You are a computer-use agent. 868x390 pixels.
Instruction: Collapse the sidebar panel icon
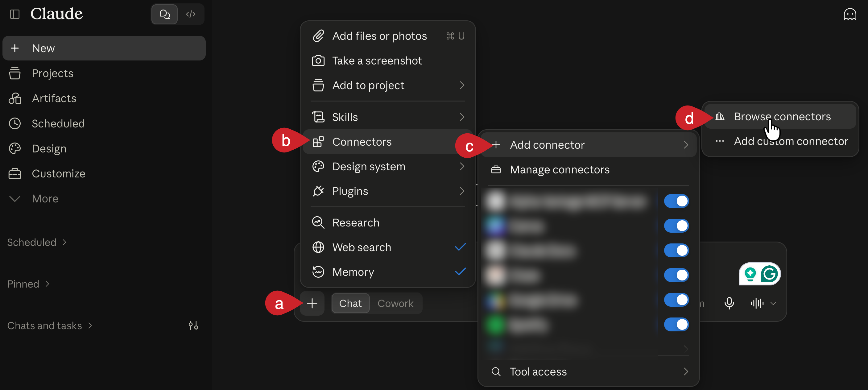(15, 14)
